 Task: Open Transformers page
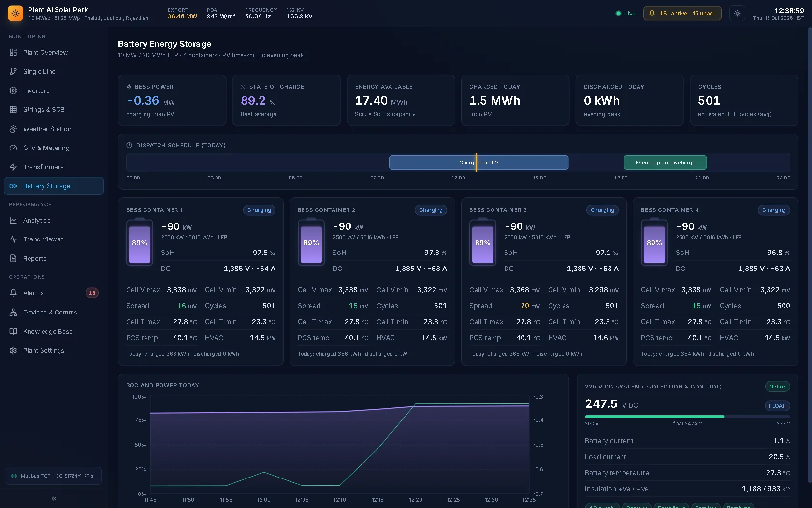54,167
